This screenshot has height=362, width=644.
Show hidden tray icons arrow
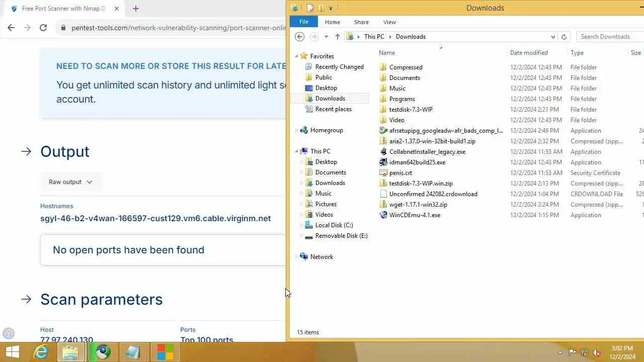tap(560, 352)
